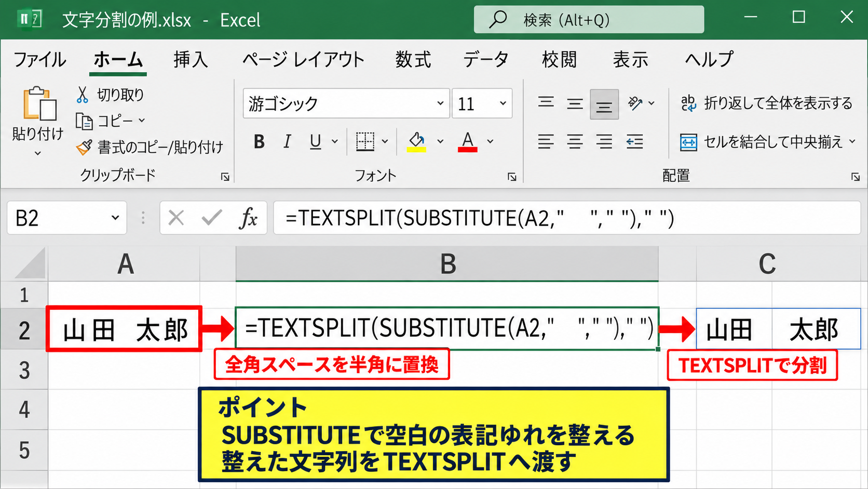Image resolution: width=868 pixels, height=489 pixels.
Task: Center text horizontally
Action: (575, 141)
